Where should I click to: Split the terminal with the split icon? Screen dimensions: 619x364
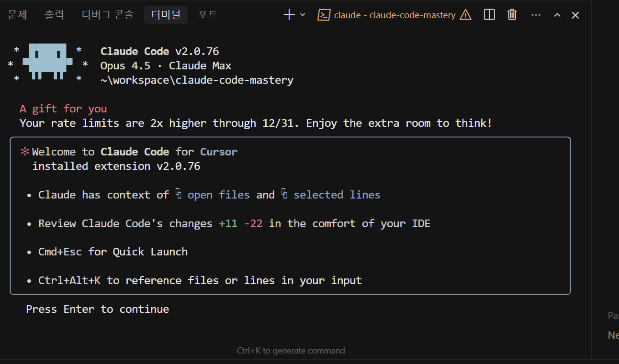pyautogui.click(x=489, y=15)
